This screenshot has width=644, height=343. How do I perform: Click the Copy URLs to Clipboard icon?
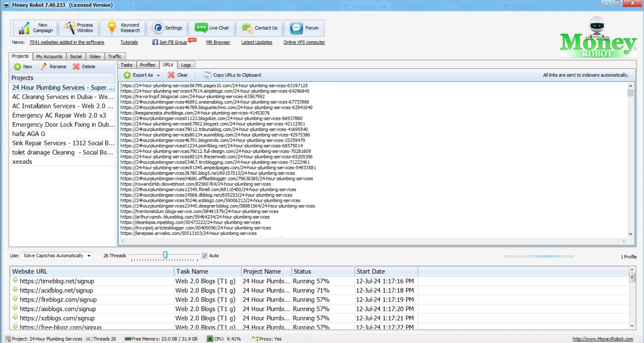207,75
